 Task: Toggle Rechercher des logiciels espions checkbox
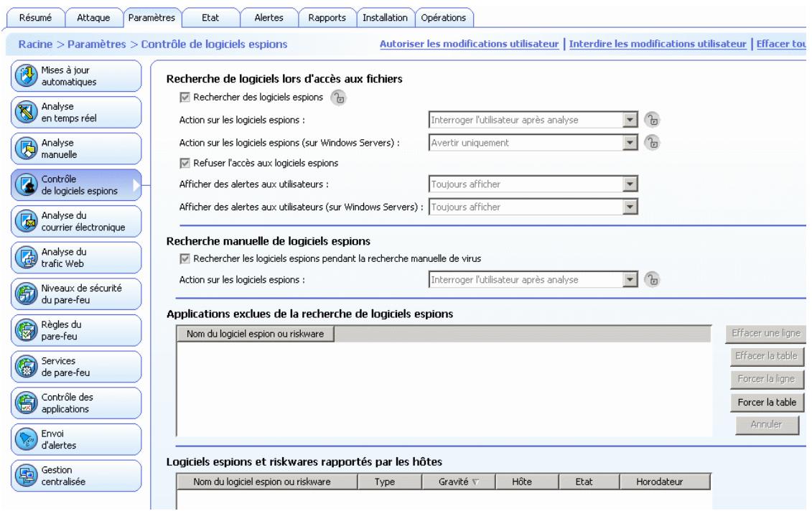pyautogui.click(x=185, y=97)
